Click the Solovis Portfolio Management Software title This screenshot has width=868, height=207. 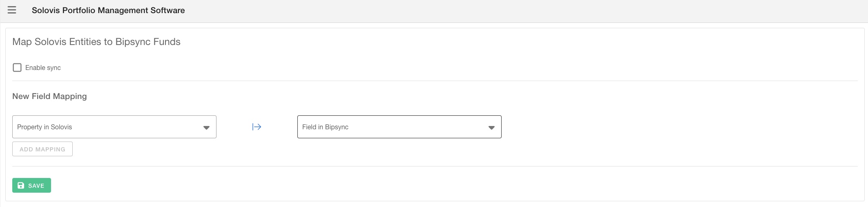(108, 11)
